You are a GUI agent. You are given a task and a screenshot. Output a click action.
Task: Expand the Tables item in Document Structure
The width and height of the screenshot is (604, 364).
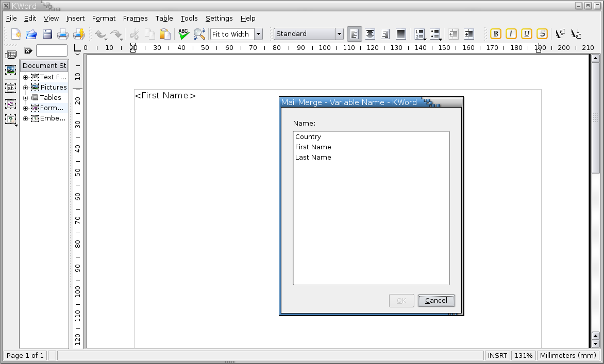tap(25, 97)
